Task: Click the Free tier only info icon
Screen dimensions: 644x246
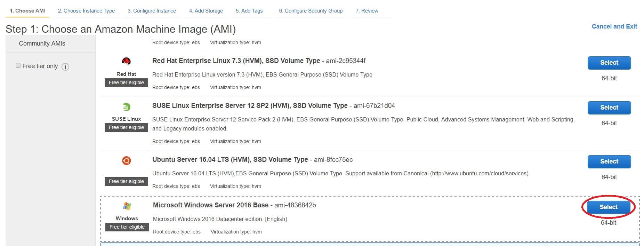Action: 65,67
